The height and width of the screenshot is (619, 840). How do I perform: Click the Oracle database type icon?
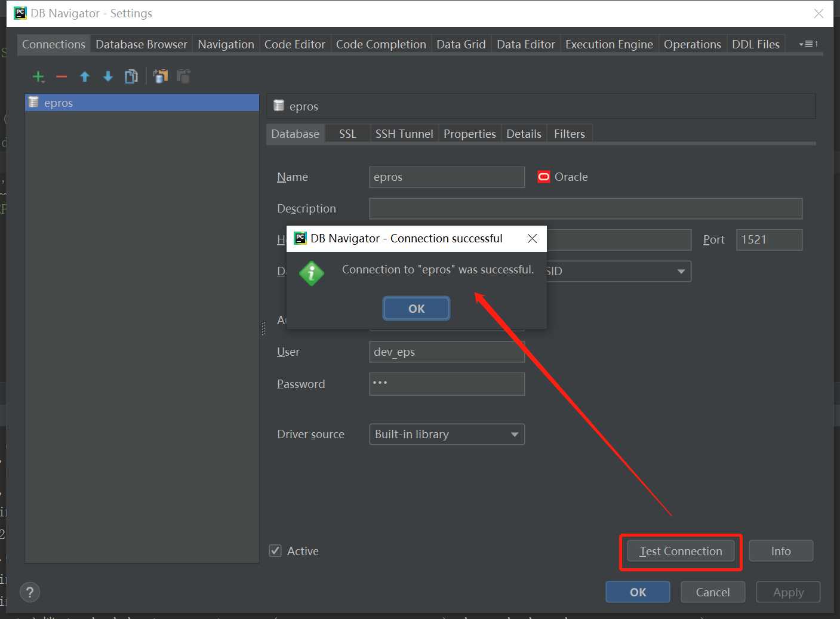click(543, 177)
